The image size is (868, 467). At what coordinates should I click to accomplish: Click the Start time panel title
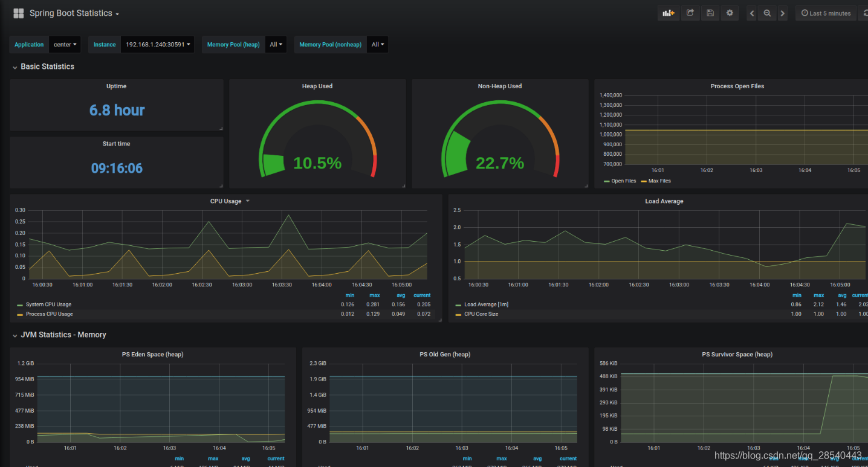(x=117, y=144)
